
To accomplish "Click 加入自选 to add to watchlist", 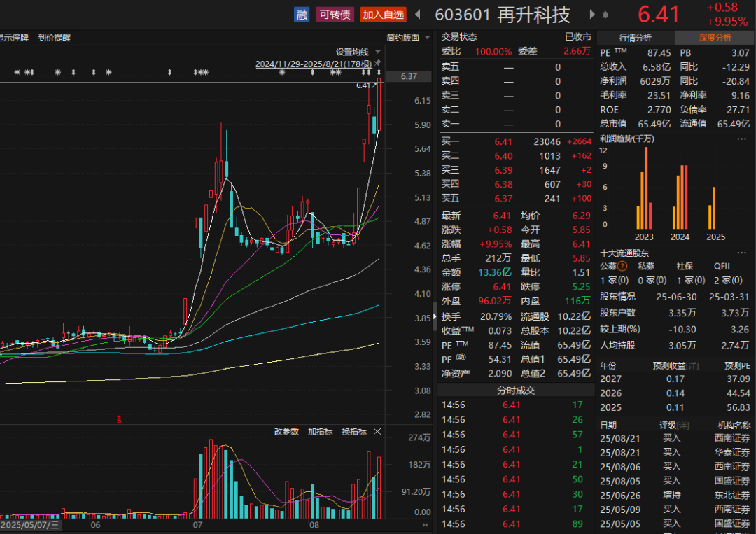I will pos(383,14).
